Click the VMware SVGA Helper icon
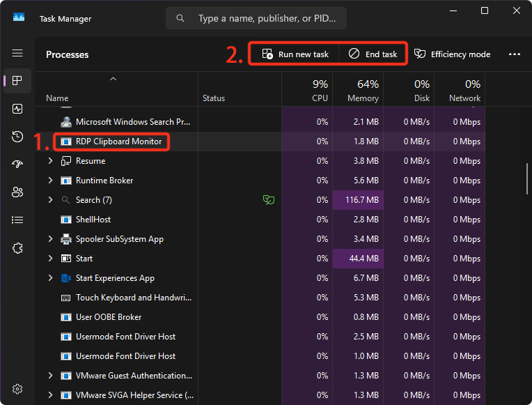 coord(66,395)
